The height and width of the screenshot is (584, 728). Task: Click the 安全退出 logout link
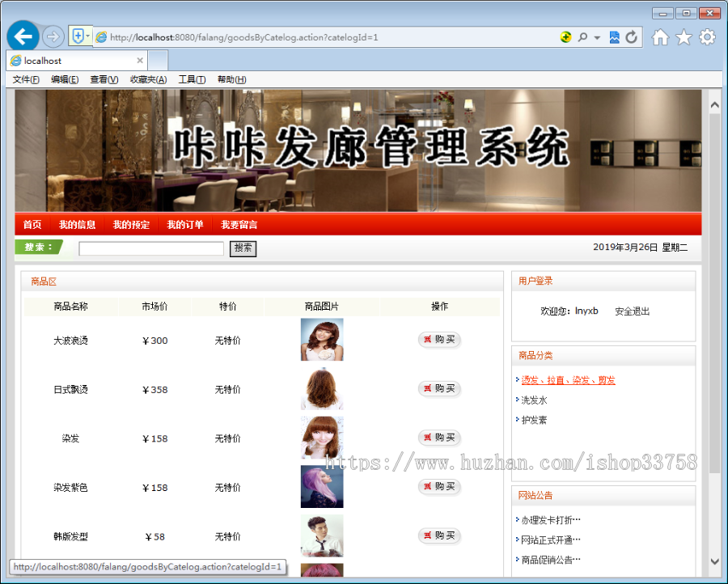tap(632, 311)
